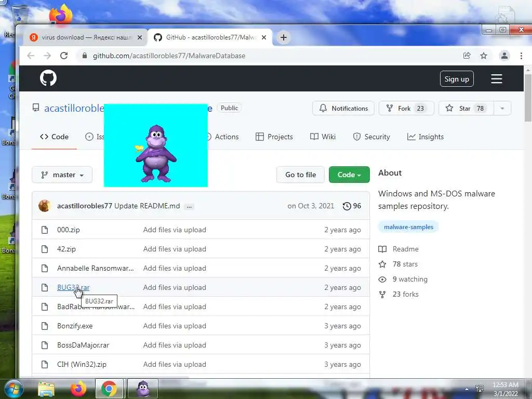
Task: Click the Sign up button
Action: tap(457, 79)
